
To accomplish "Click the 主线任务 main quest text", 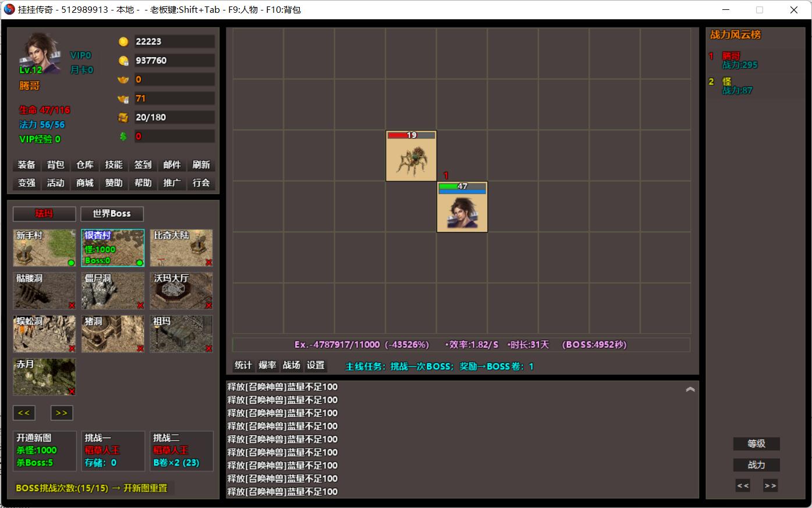I will point(440,366).
